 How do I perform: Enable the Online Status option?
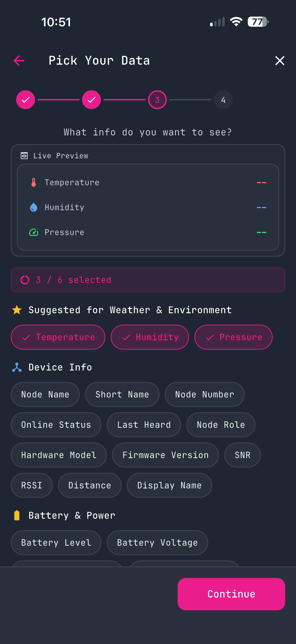click(x=56, y=424)
